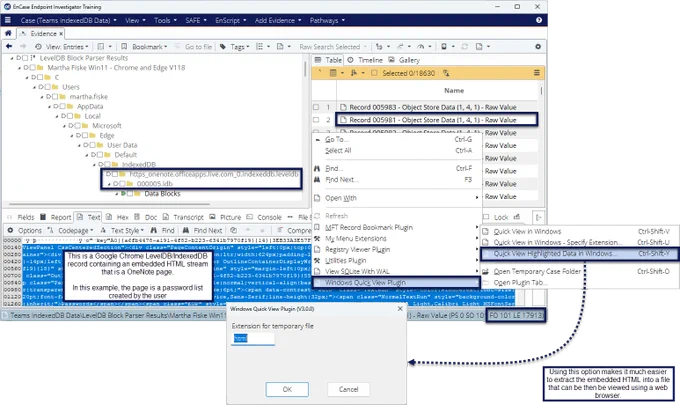The height and width of the screenshot is (405, 680).
Task: Open the Pathways menu
Action: [x=327, y=20]
